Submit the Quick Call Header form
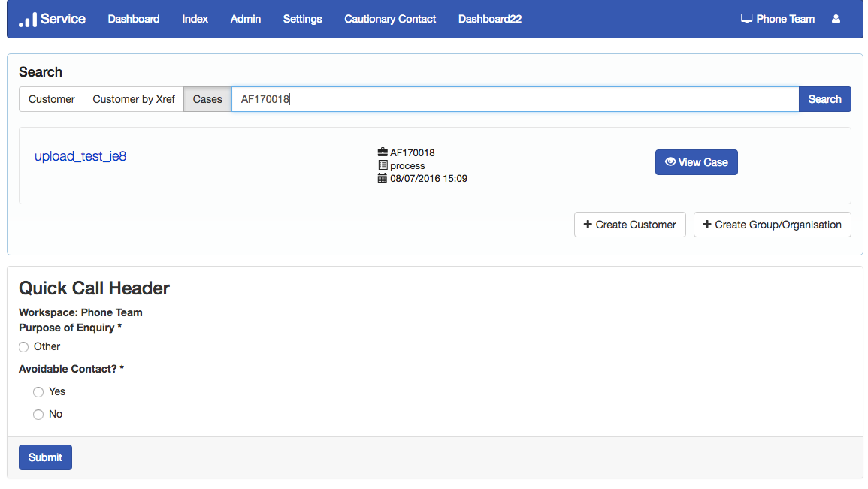Screen dimensions: 868x489 [45, 457]
